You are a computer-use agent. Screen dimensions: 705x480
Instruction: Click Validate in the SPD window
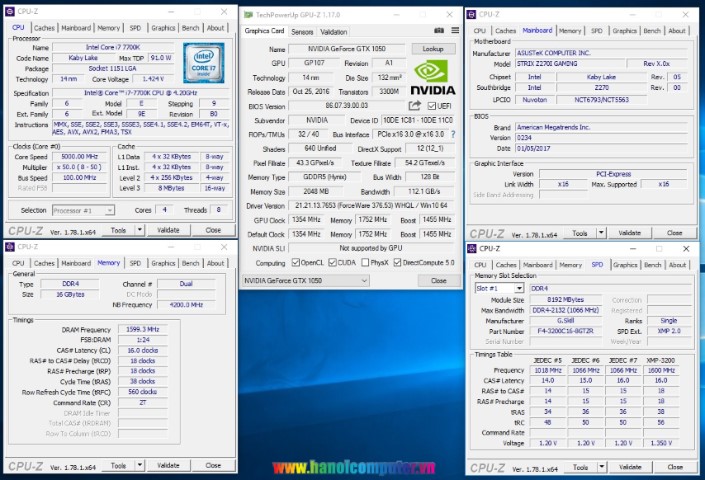[x=630, y=467]
